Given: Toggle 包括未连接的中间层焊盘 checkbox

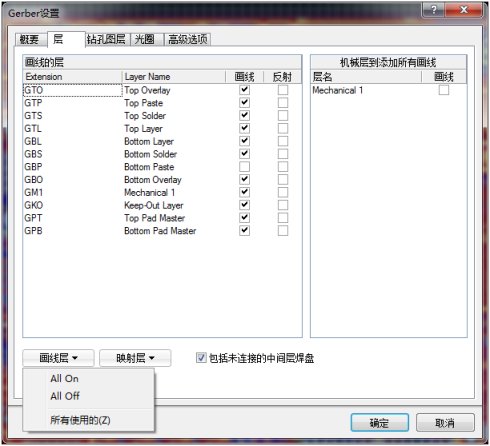Looking at the screenshot, I should click(201, 358).
